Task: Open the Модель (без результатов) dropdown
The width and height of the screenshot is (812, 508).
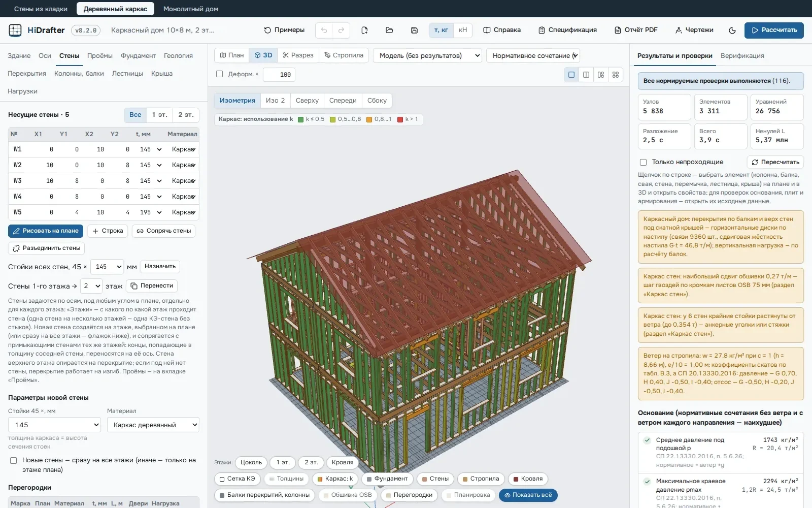Action: tap(427, 55)
